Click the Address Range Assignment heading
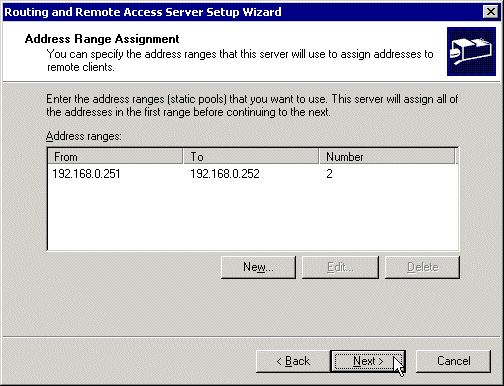The image size is (504, 386). 102,39
